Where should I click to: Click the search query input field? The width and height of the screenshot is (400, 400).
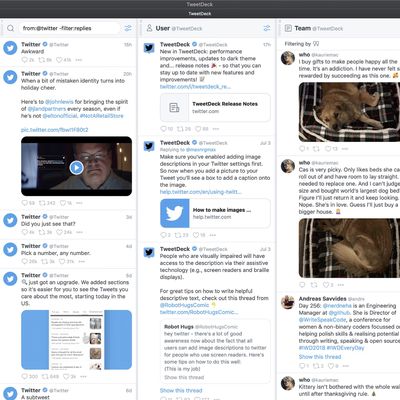click(x=69, y=28)
